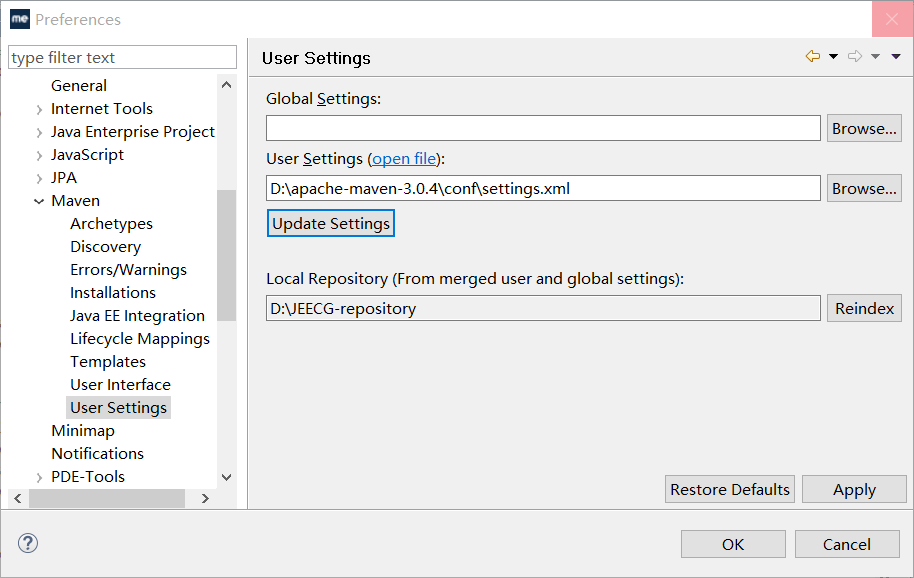Confirm with the OK button
Image resolution: width=914 pixels, height=578 pixels.
pos(733,544)
